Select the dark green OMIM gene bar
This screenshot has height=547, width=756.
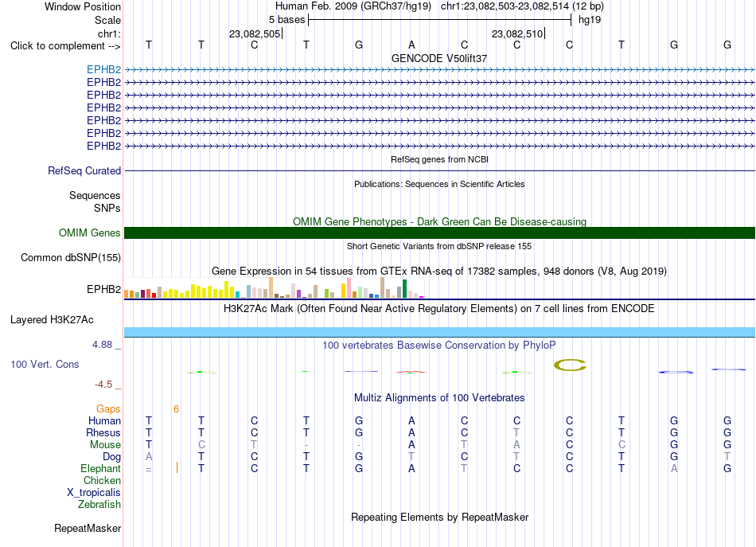coord(439,233)
